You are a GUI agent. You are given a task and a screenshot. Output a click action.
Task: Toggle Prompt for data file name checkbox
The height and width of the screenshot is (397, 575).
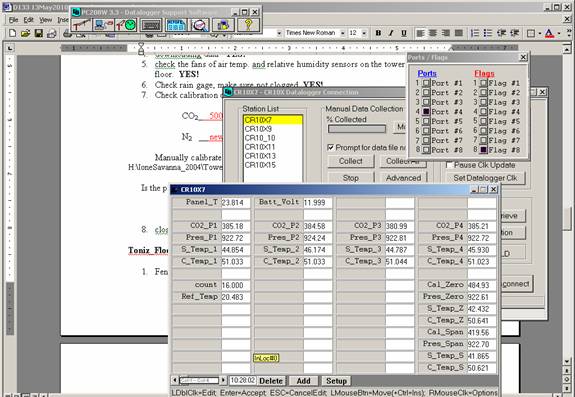pyautogui.click(x=330, y=147)
